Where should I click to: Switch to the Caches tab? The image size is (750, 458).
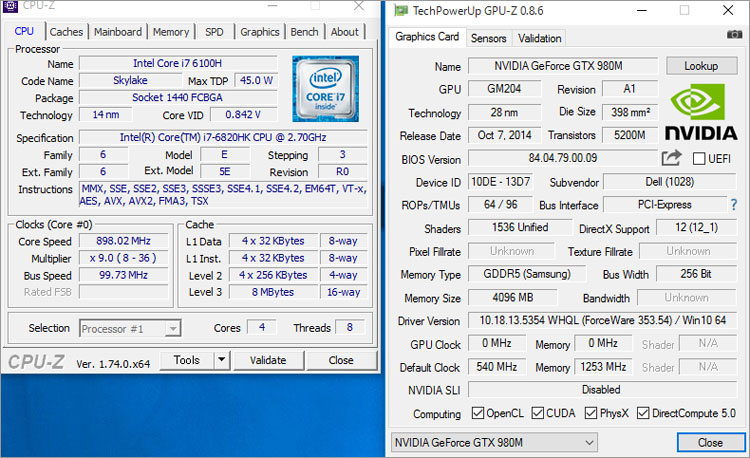[x=66, y=32]
